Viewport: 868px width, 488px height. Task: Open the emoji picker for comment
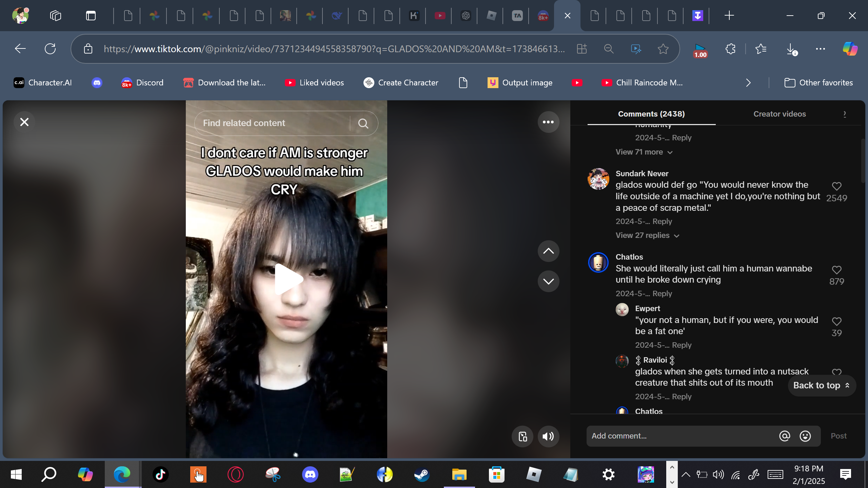pyautogui.click(x=805, y=436)
